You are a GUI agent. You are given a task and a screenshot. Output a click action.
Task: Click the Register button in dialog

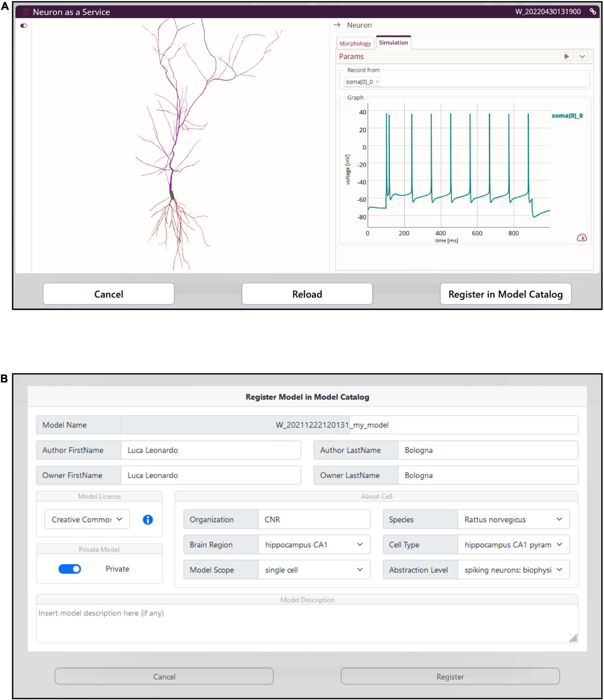(450, 677)
